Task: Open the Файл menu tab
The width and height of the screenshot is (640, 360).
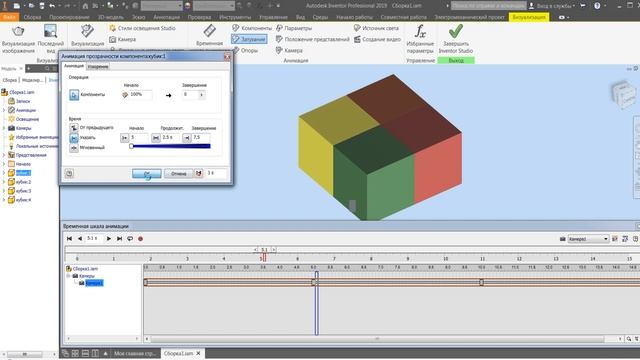Action: pyautogui.click(x=9, y=17)
